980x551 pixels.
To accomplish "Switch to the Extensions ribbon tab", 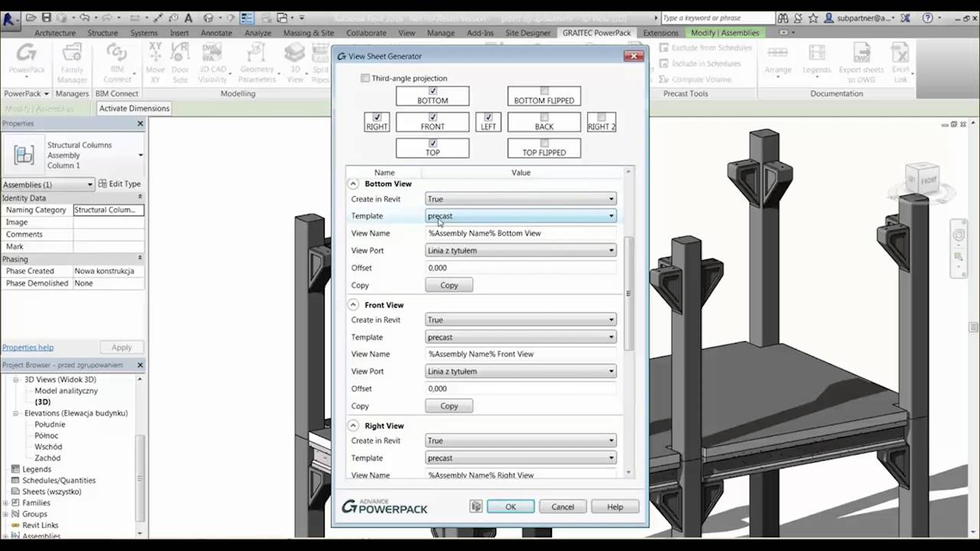I will click(661, 33).
